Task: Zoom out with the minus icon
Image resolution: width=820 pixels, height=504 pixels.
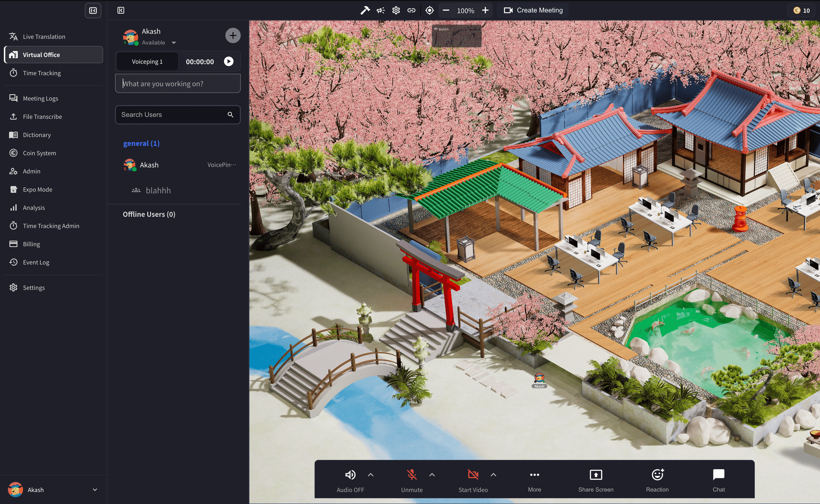Action: coord(446,10)
